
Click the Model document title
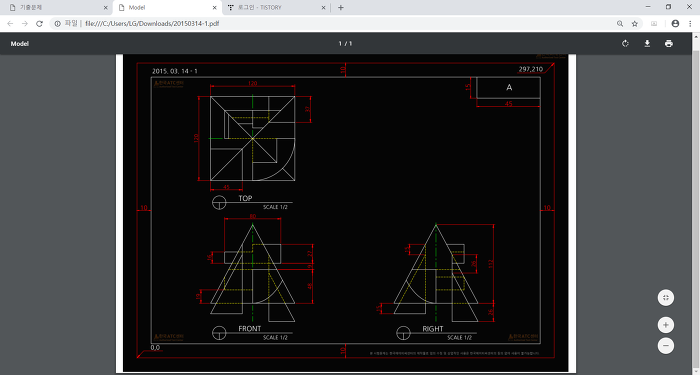20,44
